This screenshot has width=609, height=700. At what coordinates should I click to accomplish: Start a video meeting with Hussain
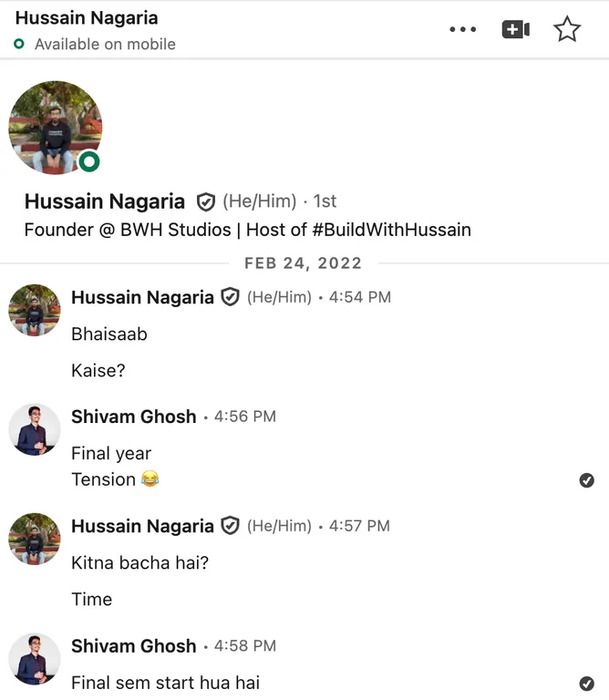[x=516, y=29]
